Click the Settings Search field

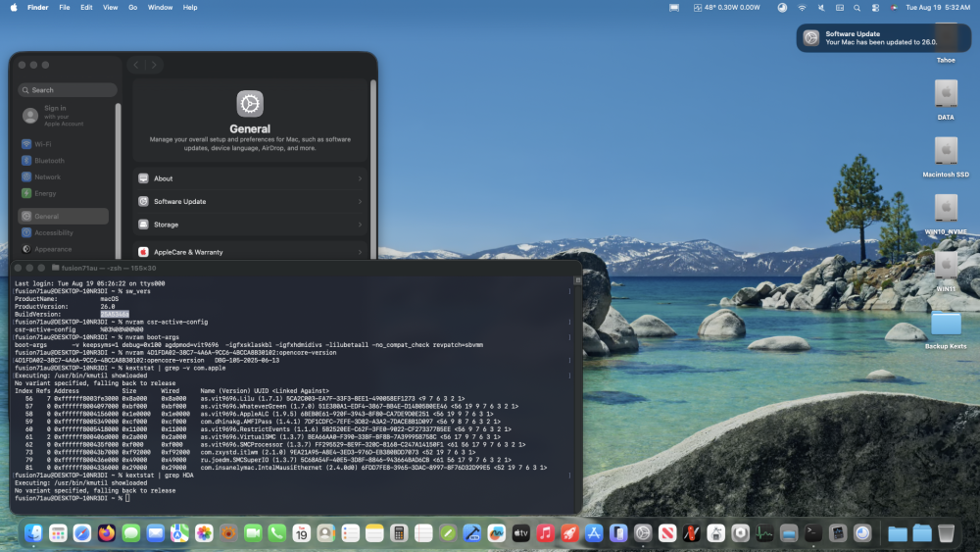pyautogui.click(x=68, y=90)
